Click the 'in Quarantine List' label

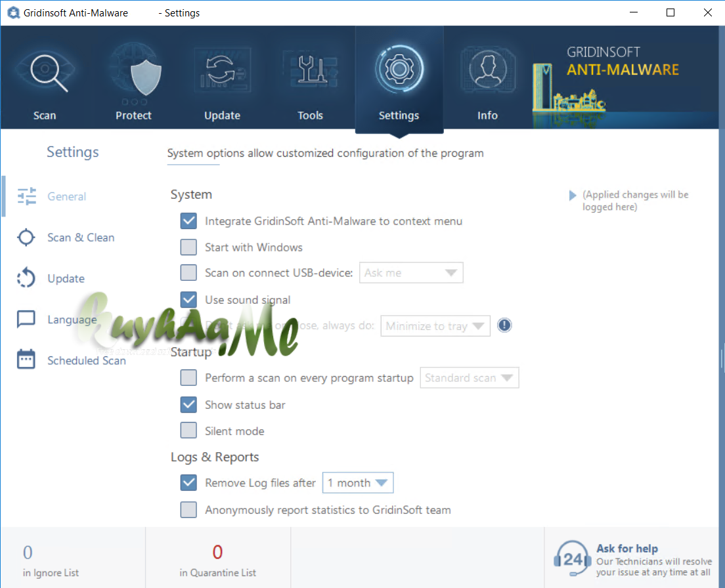coord(217,573)
